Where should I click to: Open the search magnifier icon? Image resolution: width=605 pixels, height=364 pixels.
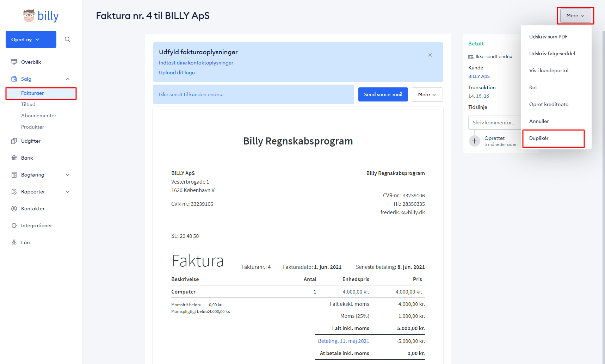coord(68,39)
